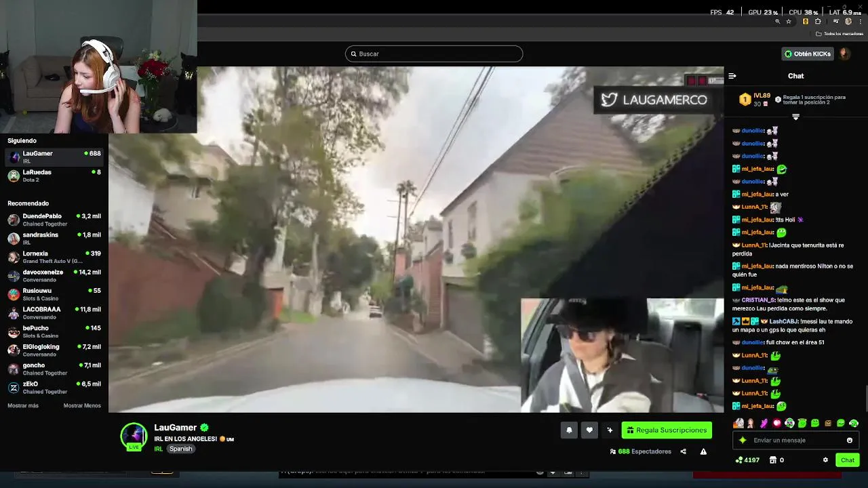Click the KICKs balance 4197 icon
The width and height of the screenshot is (868, 488).
tap(747, 460)
